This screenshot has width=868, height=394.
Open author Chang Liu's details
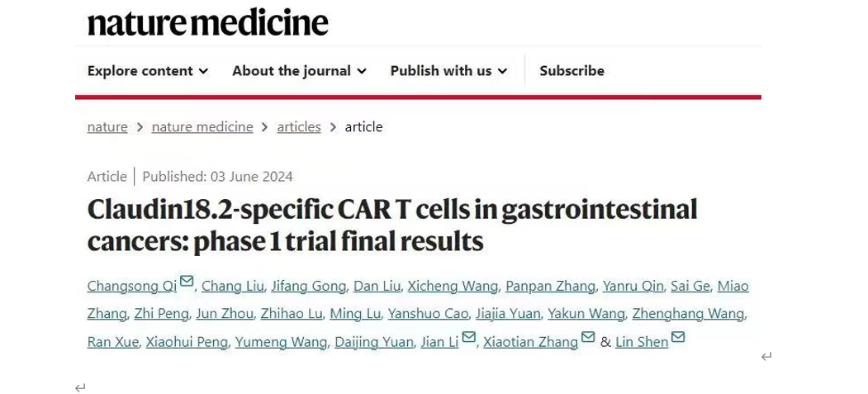(233, 287)
